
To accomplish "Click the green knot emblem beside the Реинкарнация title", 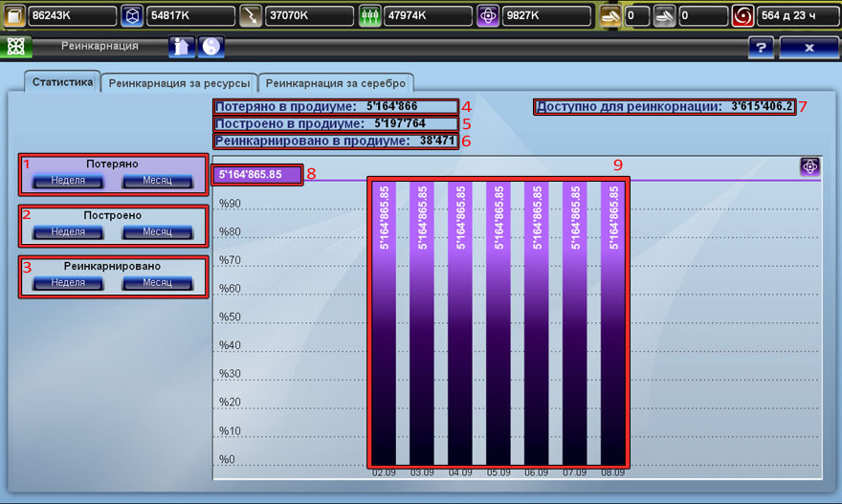I will [15, 47].
